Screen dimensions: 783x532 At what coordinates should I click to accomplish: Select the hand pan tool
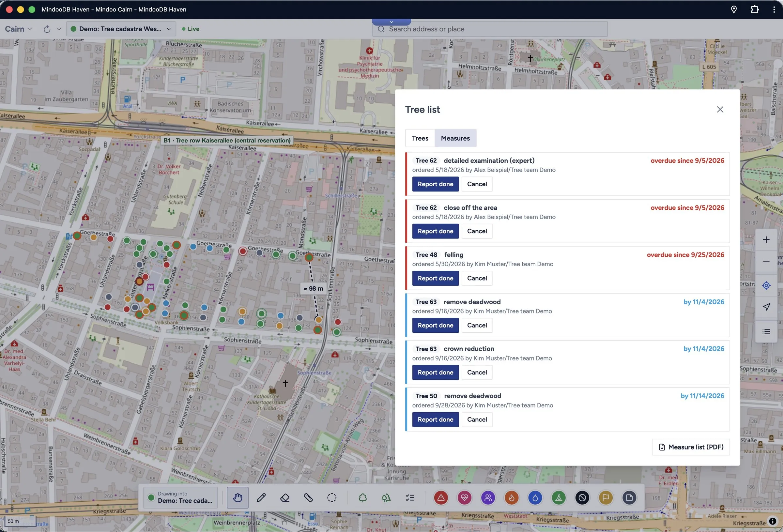238,497
